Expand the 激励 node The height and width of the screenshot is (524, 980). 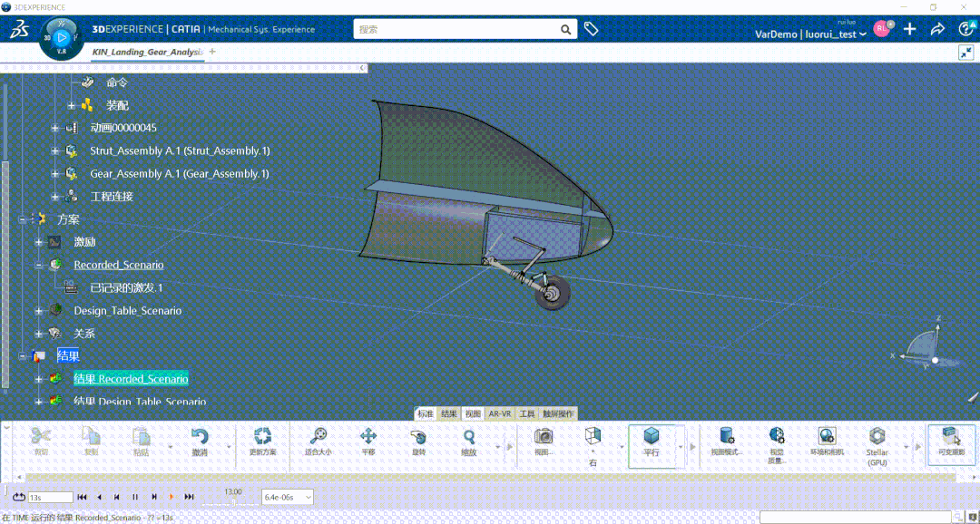(x=39, y=242)
